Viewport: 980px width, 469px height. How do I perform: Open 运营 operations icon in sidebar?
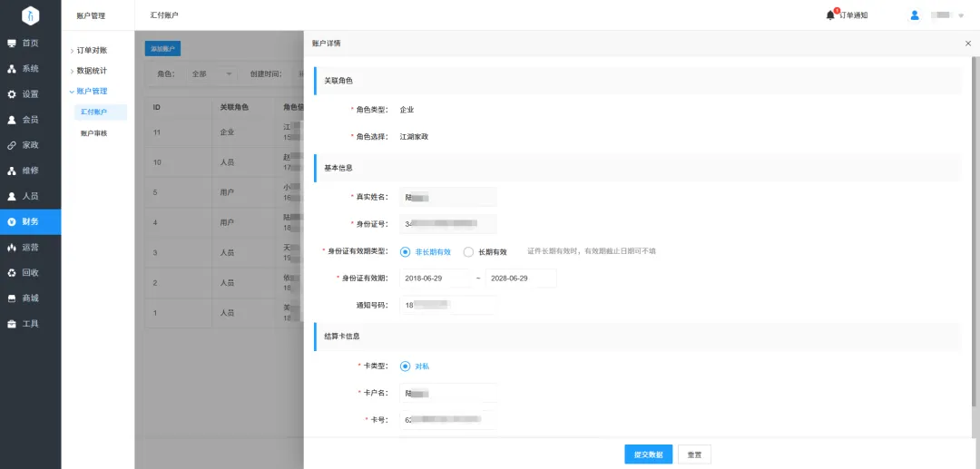click(12, 248)
